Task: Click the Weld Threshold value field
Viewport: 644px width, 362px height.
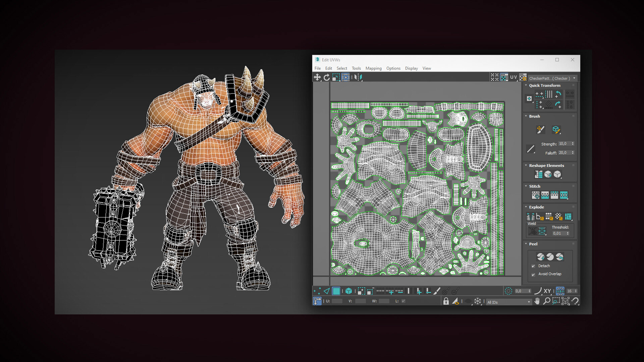Action: tap(558, 233)
